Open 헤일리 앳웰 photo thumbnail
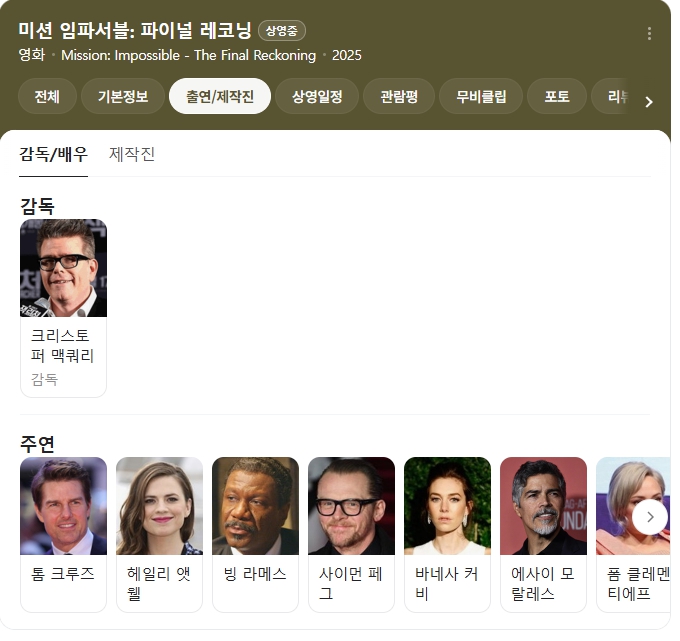680x641 pixels. coord(159,506)
